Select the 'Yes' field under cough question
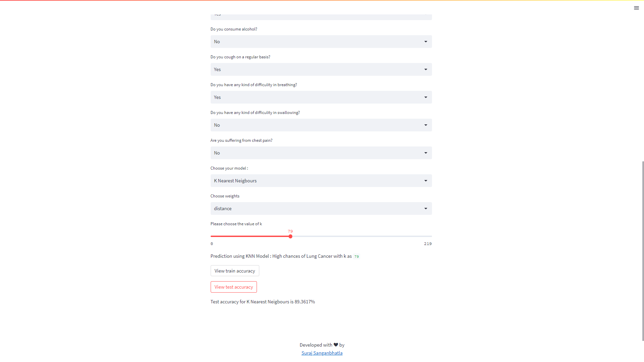This screenshot has height=362, width=644. tap(321, 69)
